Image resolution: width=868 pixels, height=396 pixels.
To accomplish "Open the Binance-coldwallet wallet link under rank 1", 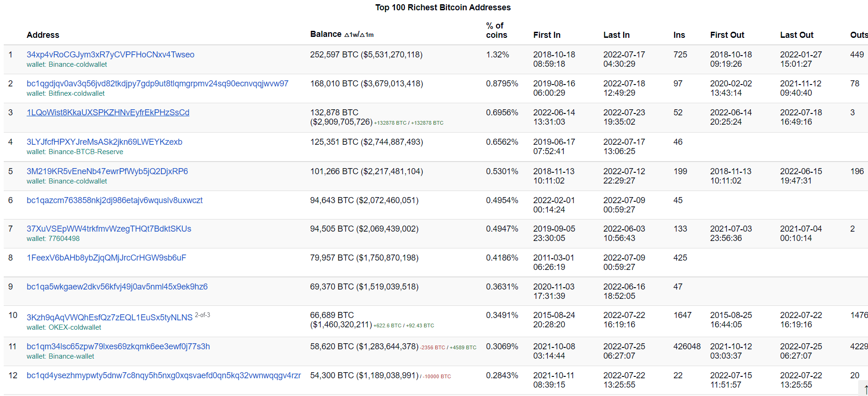I will click(78, 64).
